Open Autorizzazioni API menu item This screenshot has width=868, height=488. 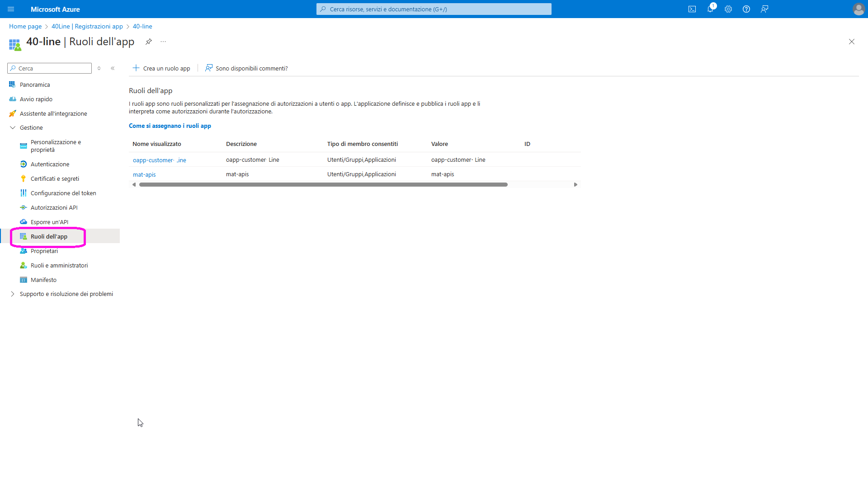coord(54,208)
